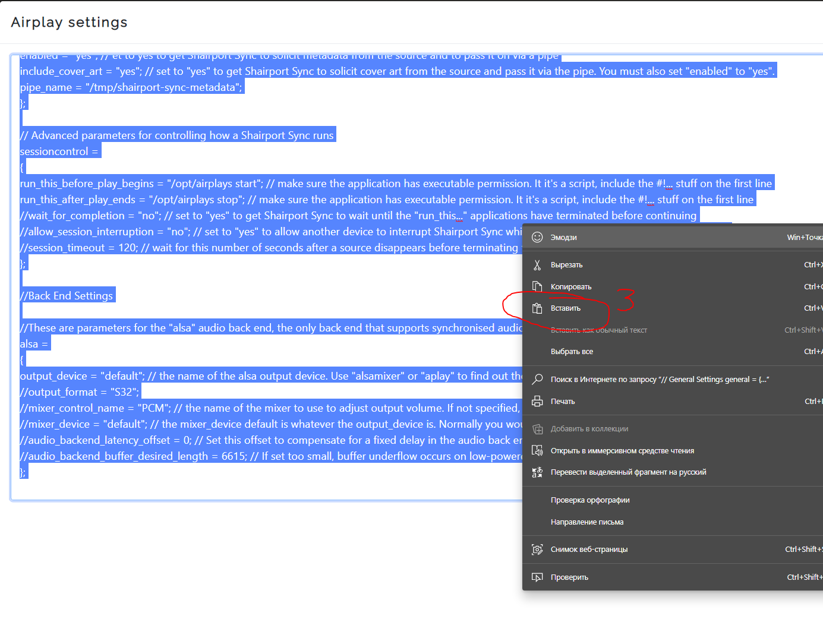Click the //allow_session_interruption line
The width and height of the screenshot is (823, 644).
point(271,232)
